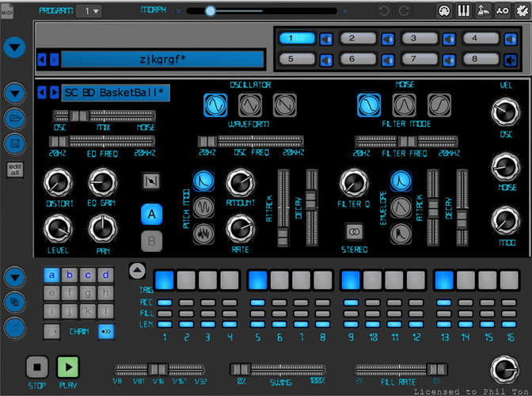Collapse the instrument editor blue arrow
The width and height of the screenshot is (532, 396).
[14, 93]
